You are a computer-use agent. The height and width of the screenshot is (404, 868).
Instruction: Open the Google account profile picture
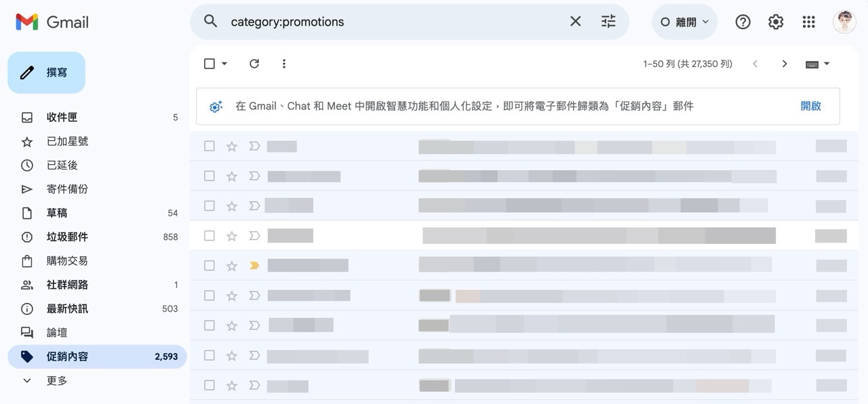click(844, 22)
